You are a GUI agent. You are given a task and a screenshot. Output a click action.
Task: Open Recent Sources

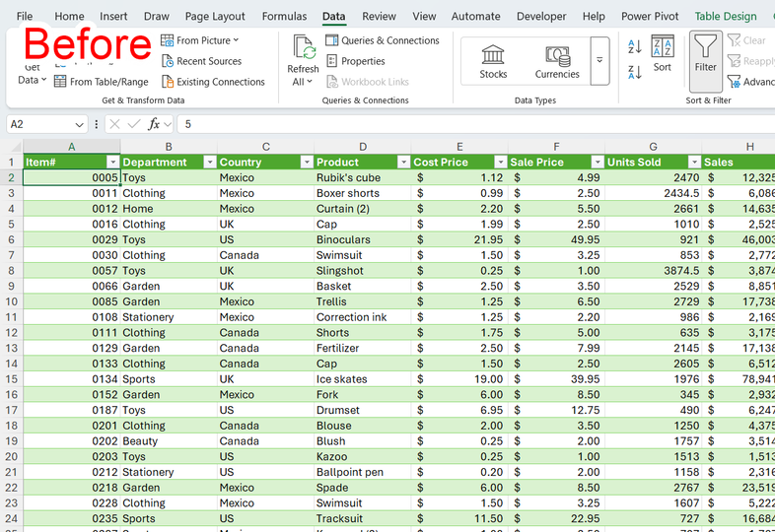(202, 61)
